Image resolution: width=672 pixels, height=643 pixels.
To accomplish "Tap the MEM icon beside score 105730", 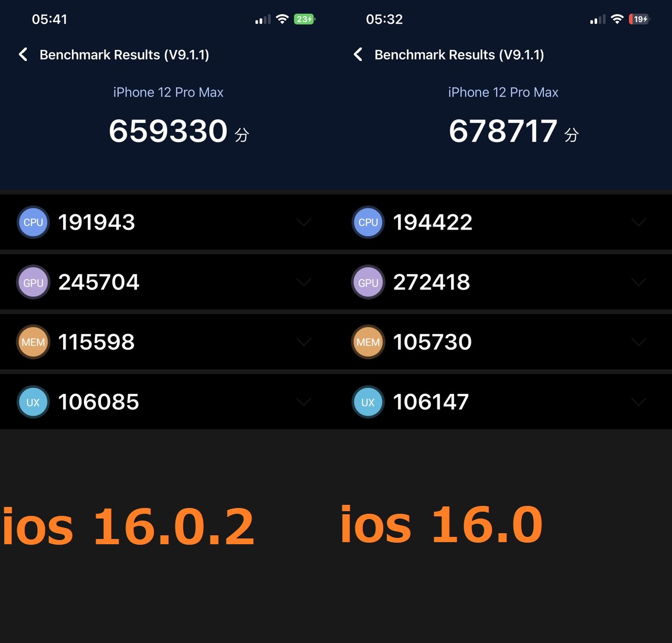I will pos(368,342).
